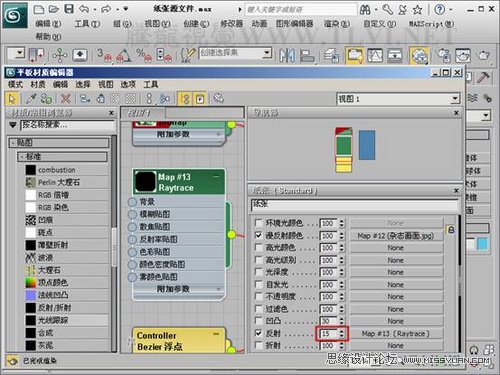Undo the last action arrow icon
500x375 pixels.
click(x=84, y=9)
